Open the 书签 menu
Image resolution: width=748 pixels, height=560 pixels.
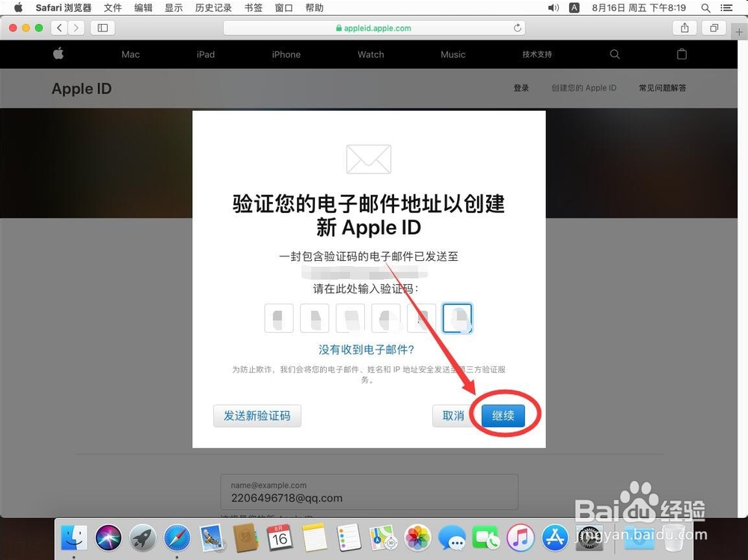coord(254,7)
